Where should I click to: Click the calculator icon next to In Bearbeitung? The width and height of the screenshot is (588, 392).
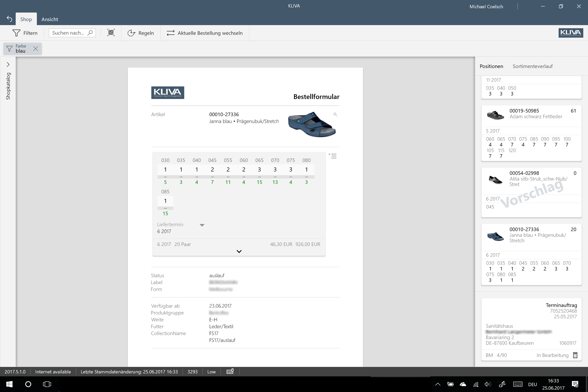pos(575,355)
